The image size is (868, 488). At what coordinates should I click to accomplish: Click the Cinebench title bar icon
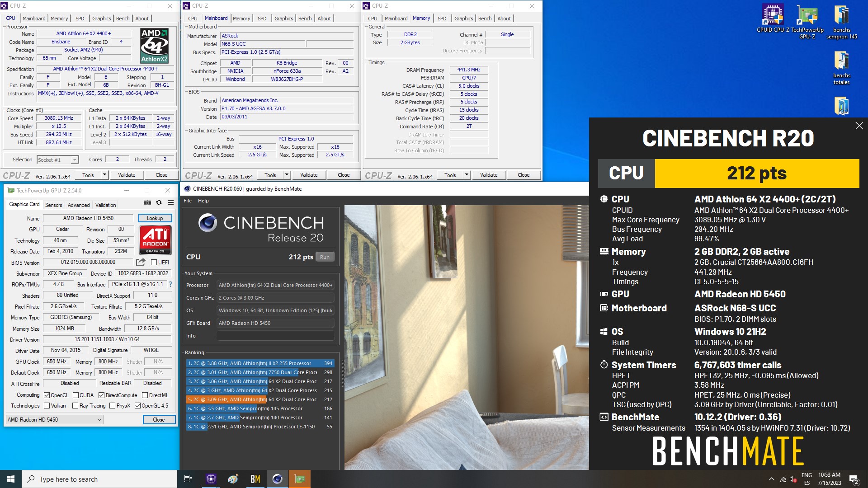187,189
